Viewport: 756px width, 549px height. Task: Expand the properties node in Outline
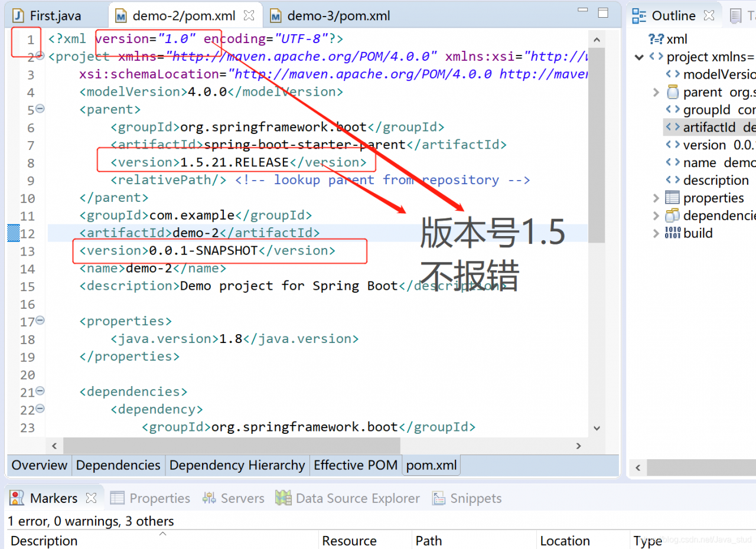656,198
